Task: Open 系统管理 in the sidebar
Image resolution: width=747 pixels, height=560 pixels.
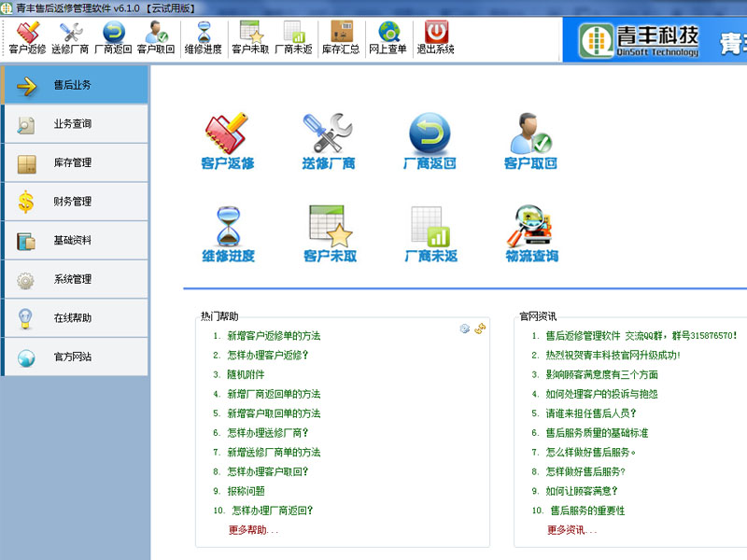Action: coord(75,279)
